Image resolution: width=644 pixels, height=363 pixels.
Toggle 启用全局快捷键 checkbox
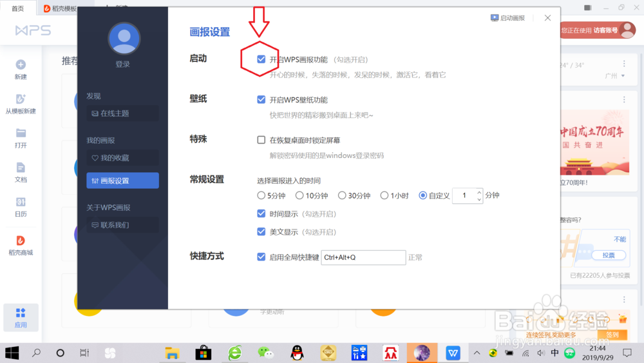261,257
